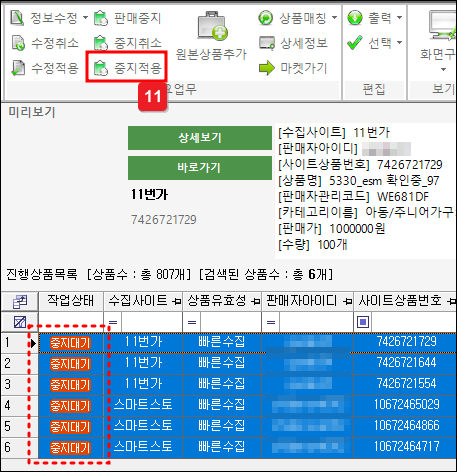Open 상세정보 from the ribbon
The height and width of the screenshot is (472, 457).
point(293,43)
